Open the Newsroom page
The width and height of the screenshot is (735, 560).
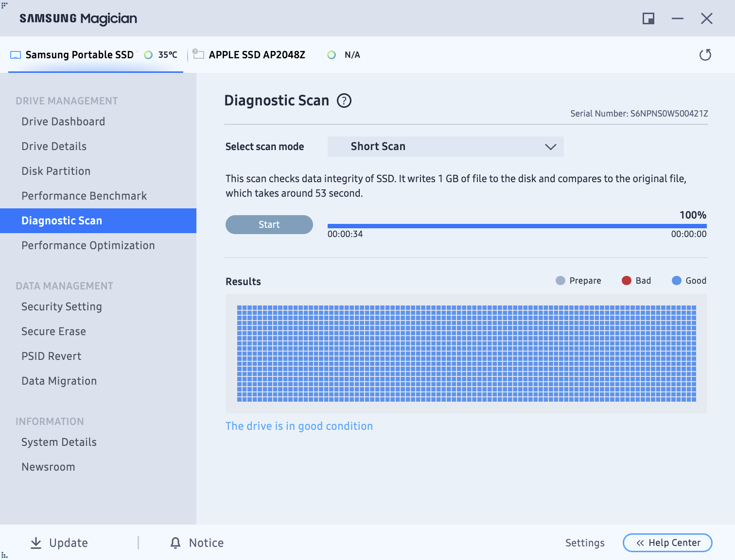(98, 467)
